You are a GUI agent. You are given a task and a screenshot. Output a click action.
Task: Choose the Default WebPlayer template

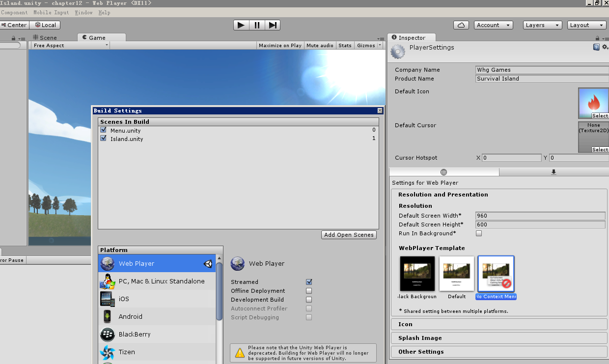457,274
